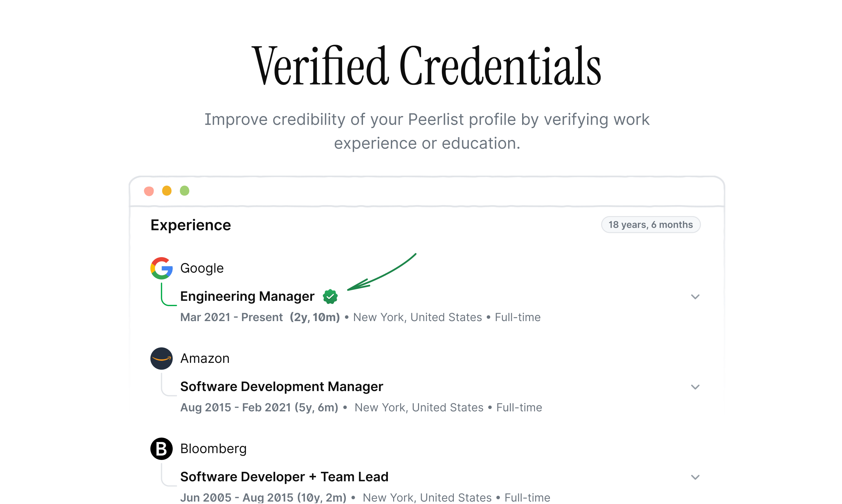The height and width of the screenshot is (504, 842).
Task: Click Google's New York, United States location
Action: coord(417,317)
